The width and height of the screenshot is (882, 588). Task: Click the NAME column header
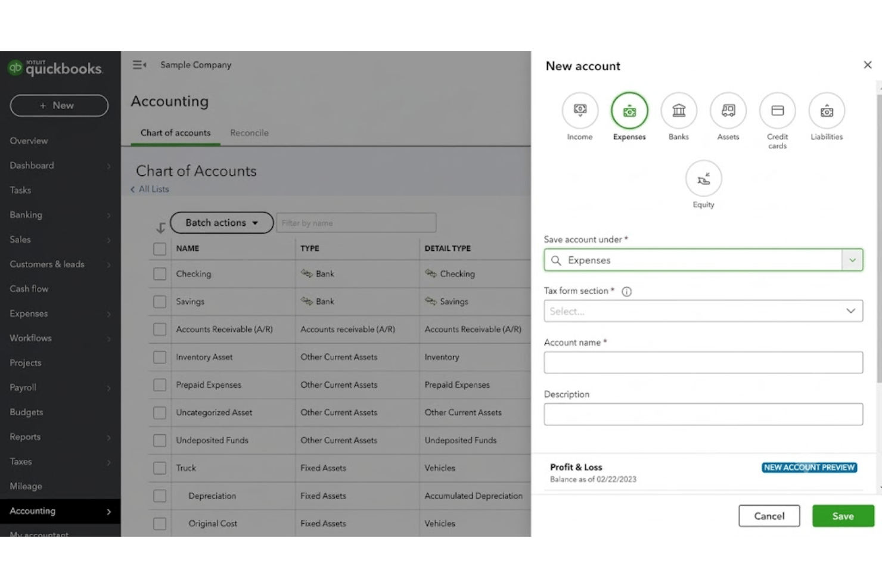point(188,248)
